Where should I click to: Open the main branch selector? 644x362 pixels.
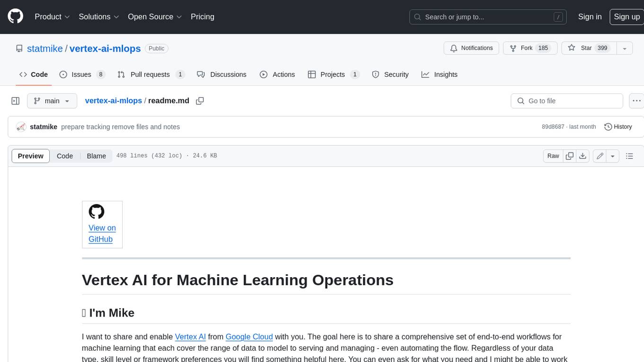coord(52,101)
